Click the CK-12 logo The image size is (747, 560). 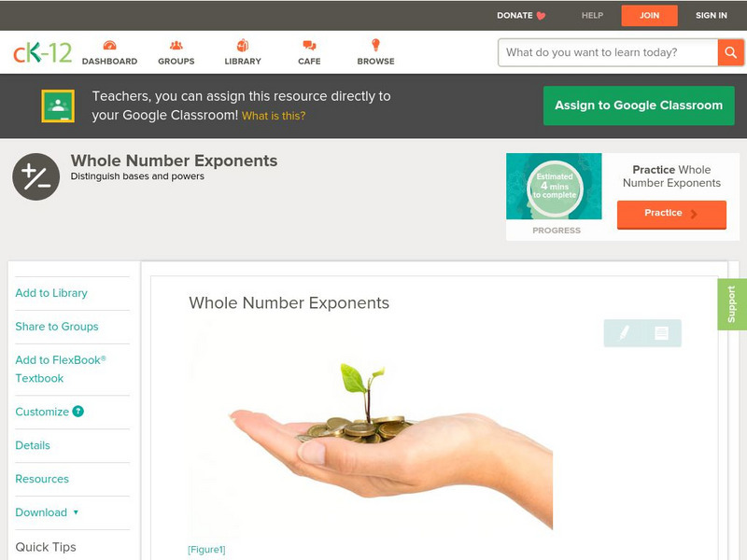click(42, 52)
